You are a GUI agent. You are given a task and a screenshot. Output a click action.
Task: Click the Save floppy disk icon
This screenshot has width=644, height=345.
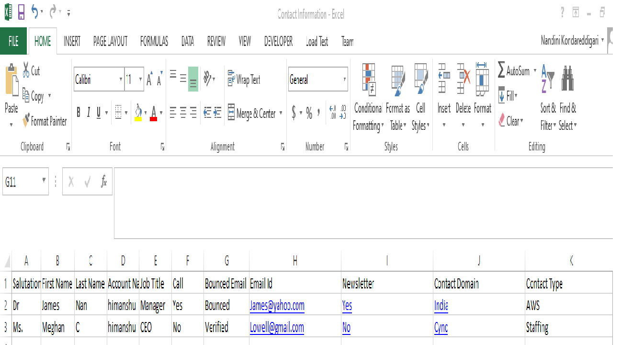pyautogui.click(x=22, y=12)
